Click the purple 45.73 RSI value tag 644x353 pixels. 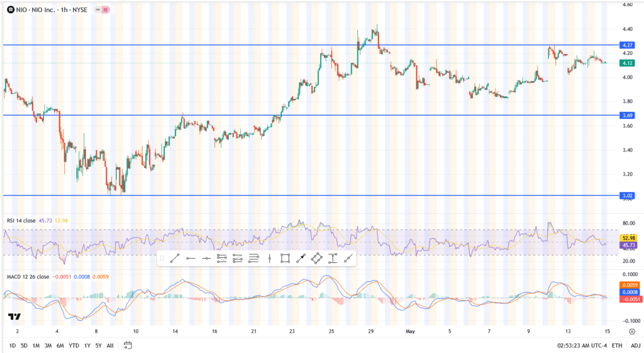coord(629,245)
